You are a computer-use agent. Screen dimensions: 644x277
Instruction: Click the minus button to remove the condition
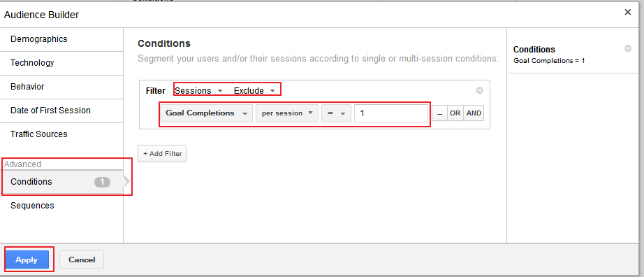pos(439,113)
